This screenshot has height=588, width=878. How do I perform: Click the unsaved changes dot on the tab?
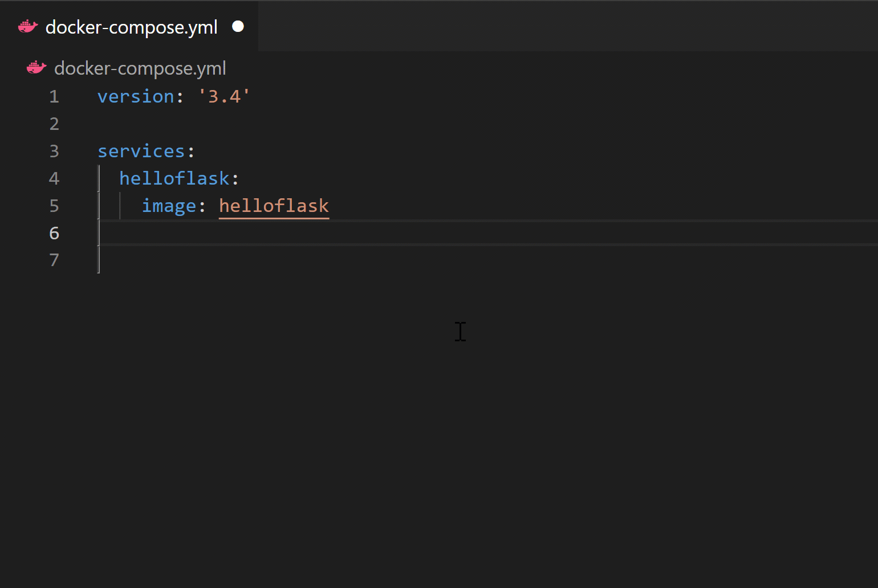(238, 26)
